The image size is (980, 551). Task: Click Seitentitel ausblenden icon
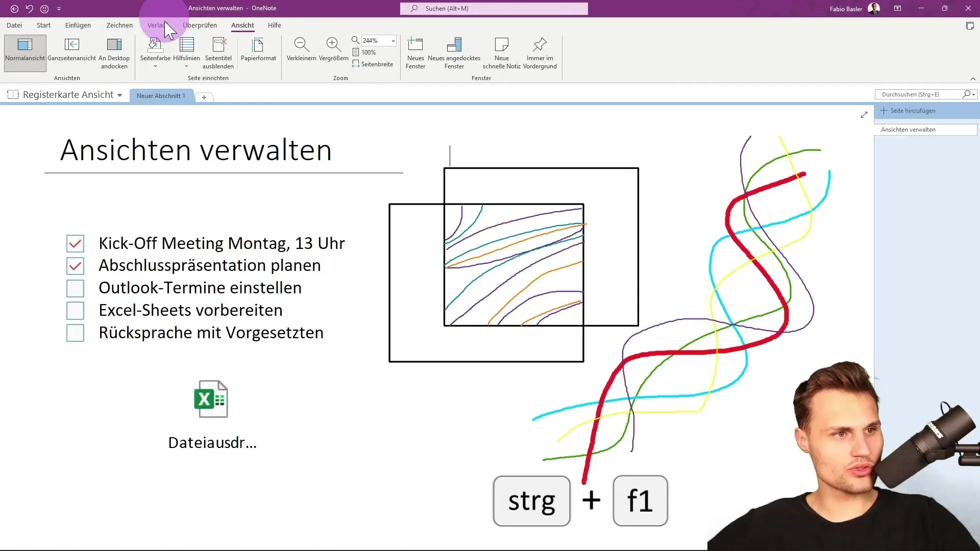point(218,53)
